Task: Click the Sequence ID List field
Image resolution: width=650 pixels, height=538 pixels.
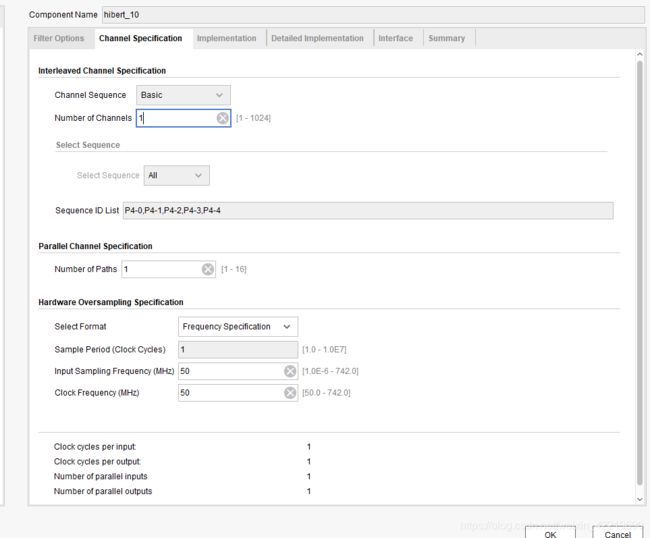Action: 368,211
